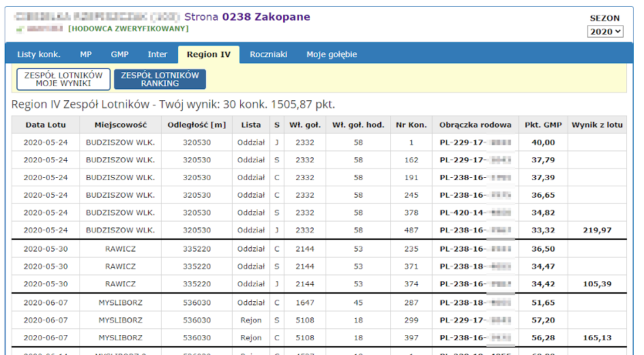Click the Hodowca Zweryfikowany label
Screen dimensions: 644x355
[x=128, y=29]
